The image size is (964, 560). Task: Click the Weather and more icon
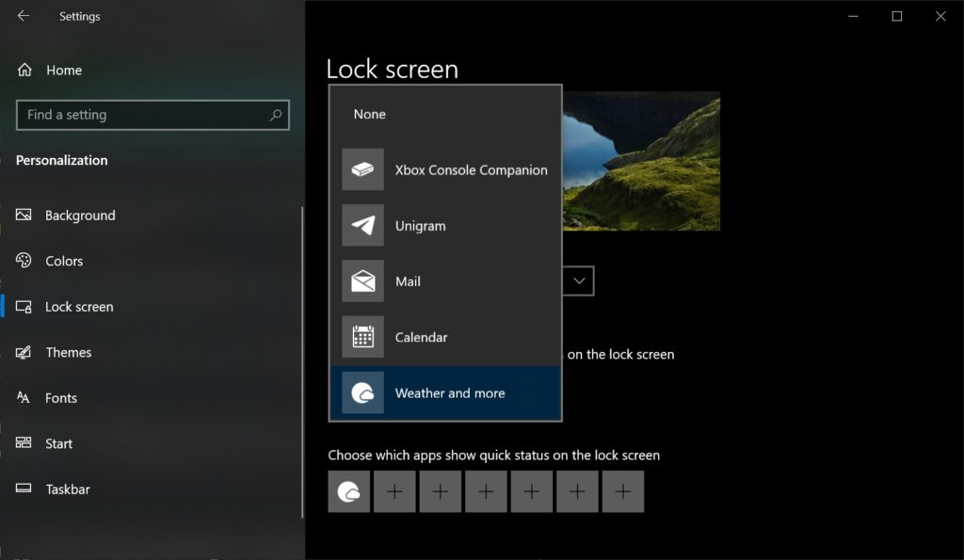point(362,392)
